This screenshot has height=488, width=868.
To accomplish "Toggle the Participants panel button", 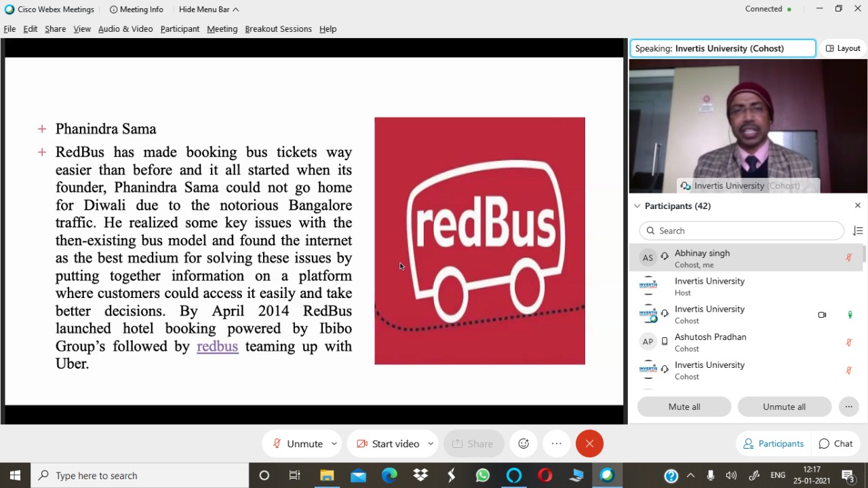I will coord(774,443).
